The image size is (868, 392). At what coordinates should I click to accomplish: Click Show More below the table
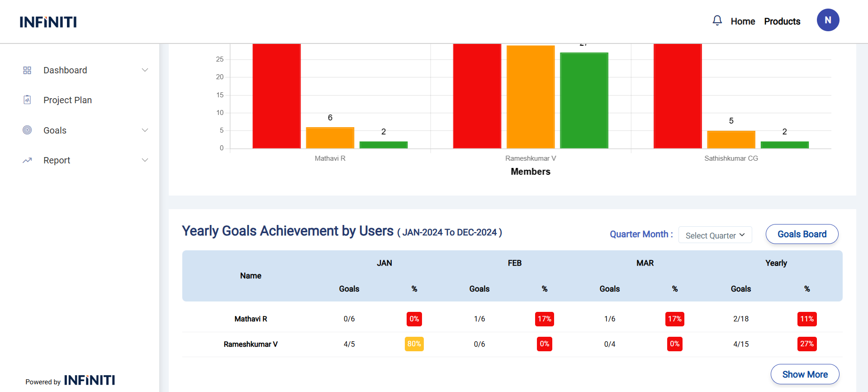tap(805, 374)
